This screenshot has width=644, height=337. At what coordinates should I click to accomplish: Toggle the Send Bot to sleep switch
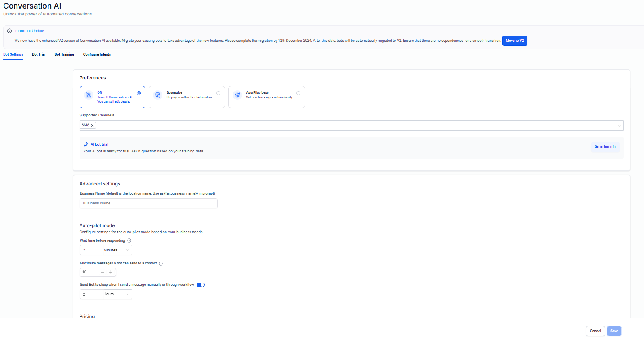[201, 285]
